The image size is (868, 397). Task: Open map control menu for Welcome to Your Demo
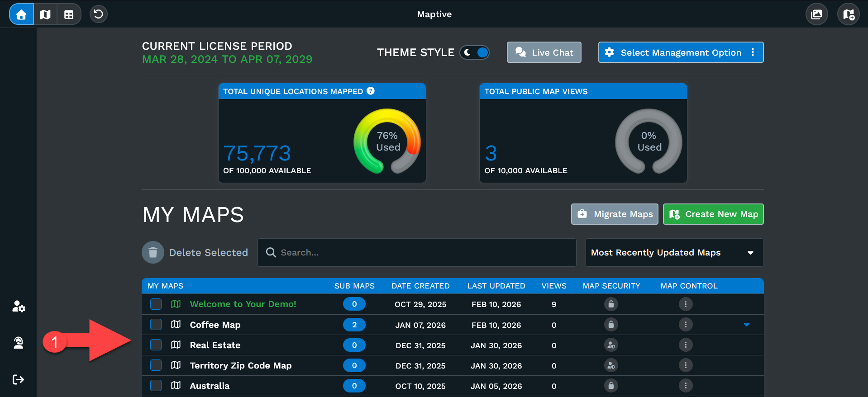click(686, 304)
